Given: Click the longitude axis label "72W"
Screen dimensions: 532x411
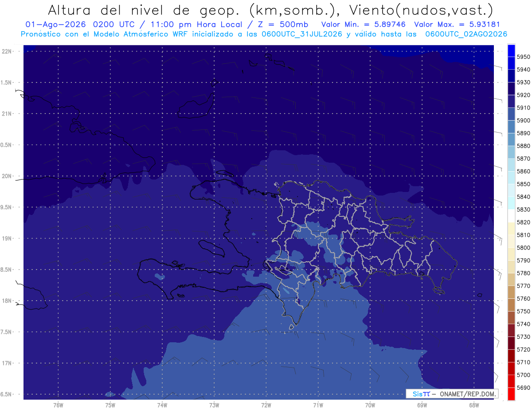Looking at the screenshot, I should (x=266, y=405).
